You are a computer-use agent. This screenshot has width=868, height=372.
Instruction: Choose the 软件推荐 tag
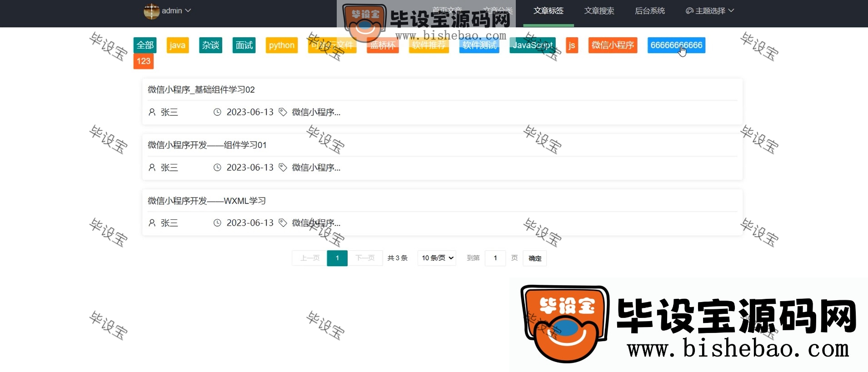pos(429,45)
